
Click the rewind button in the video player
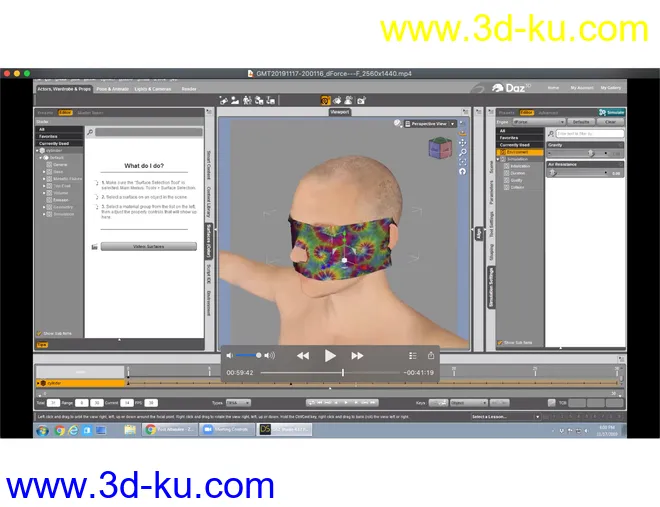302,355
